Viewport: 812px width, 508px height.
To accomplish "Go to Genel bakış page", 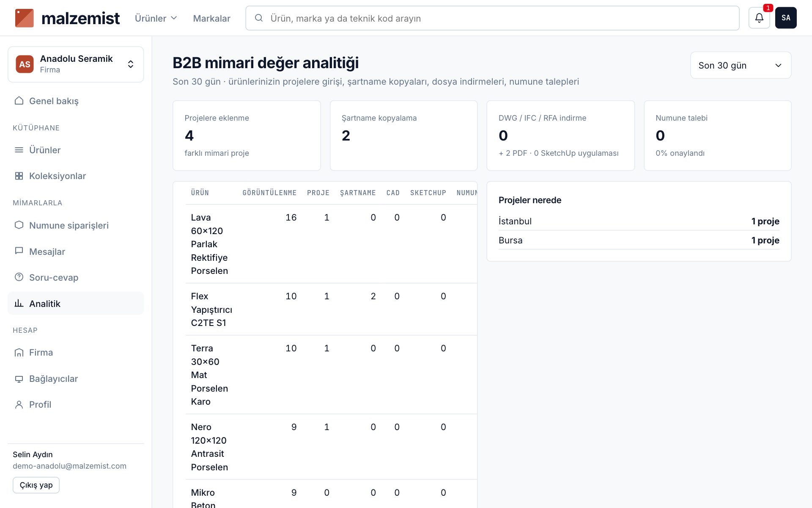I will [76, 101].
